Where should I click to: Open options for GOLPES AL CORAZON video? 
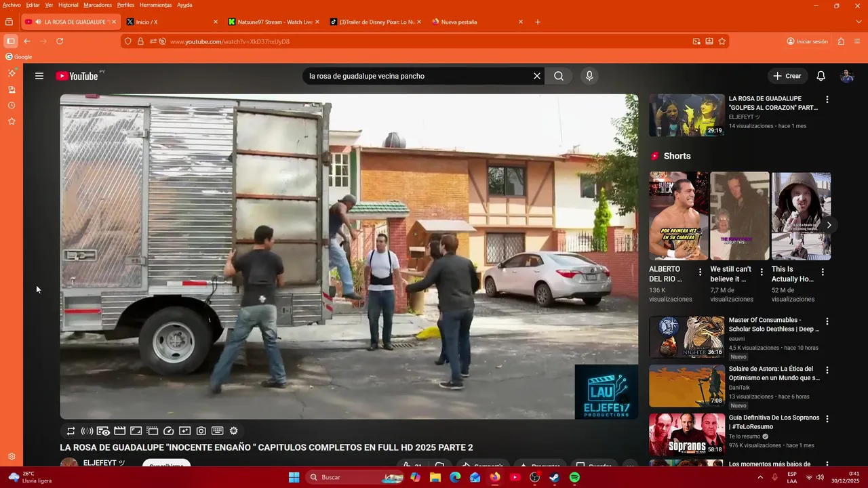[x=827, y=100]
